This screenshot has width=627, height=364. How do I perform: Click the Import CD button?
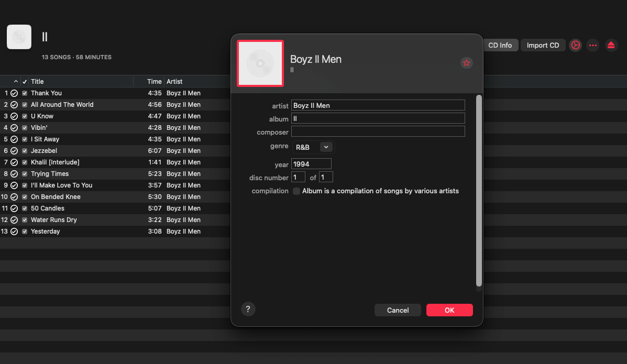[543, 45]
